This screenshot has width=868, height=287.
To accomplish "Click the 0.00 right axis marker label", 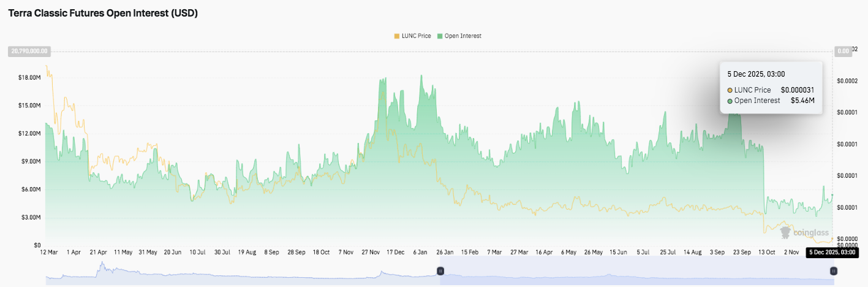I will pos(843,52).
